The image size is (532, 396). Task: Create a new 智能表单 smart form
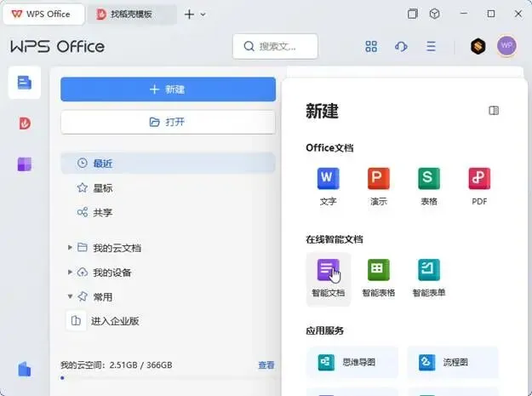point(429,278)
